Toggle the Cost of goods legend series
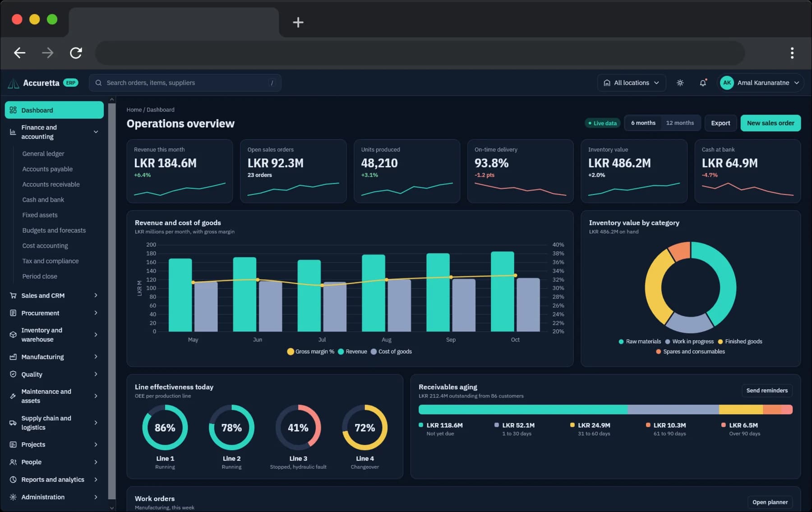 (x=391, y=352)
